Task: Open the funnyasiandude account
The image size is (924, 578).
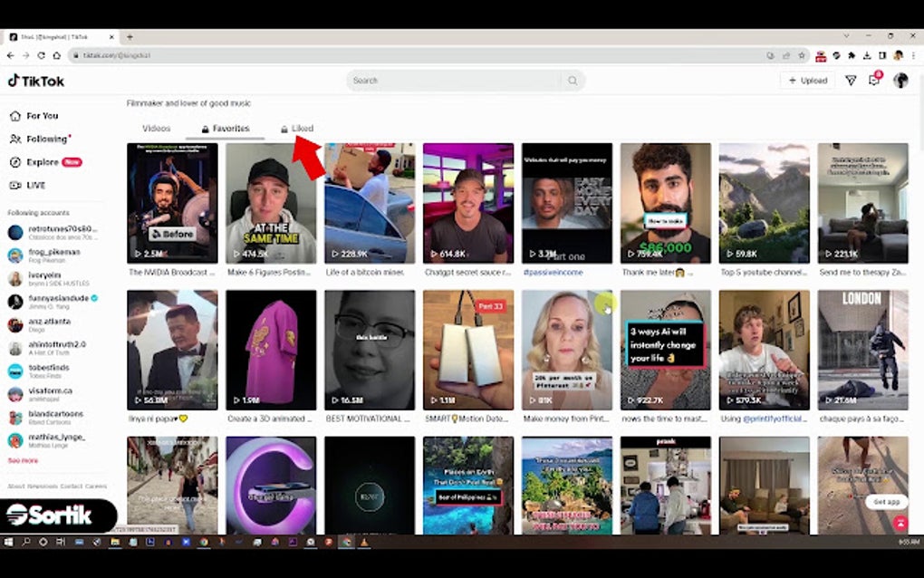Action: [53, 302]
